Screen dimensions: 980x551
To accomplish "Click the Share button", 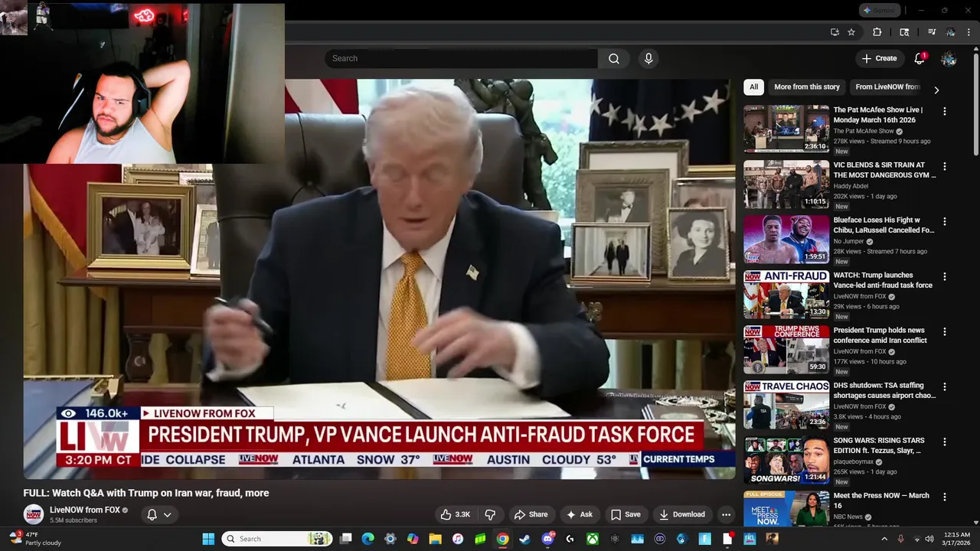I will pyautogui.click(x=531, y=514).
